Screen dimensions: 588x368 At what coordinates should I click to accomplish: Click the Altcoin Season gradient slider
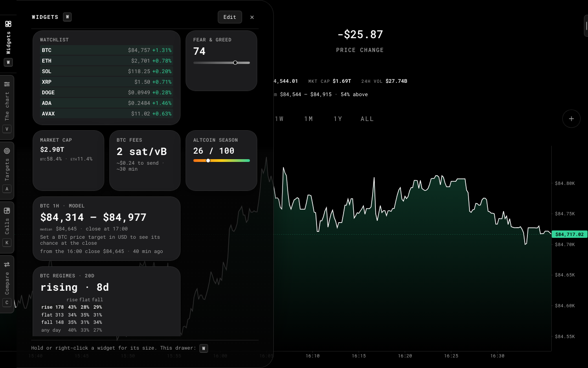(x=221, y=161)
